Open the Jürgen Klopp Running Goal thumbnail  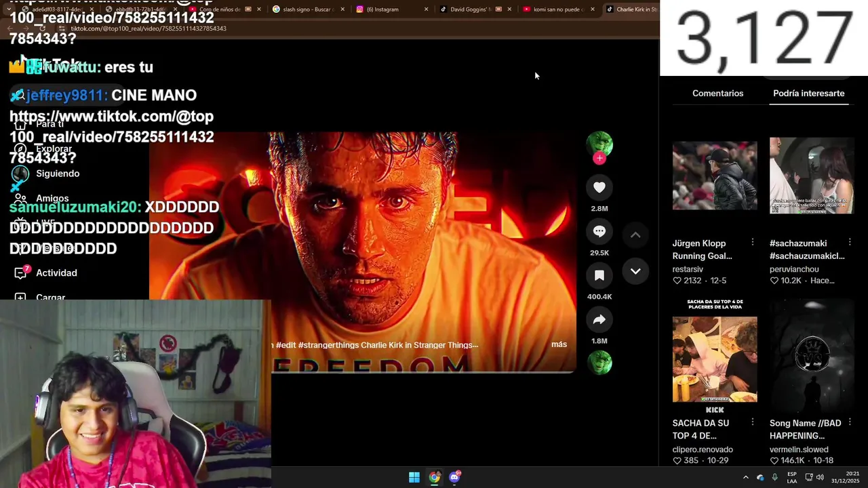click(x=715, y=176)
